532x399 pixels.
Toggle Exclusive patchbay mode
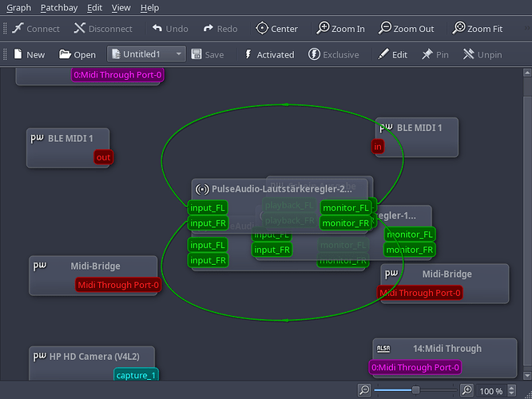[x=334, y=54]
